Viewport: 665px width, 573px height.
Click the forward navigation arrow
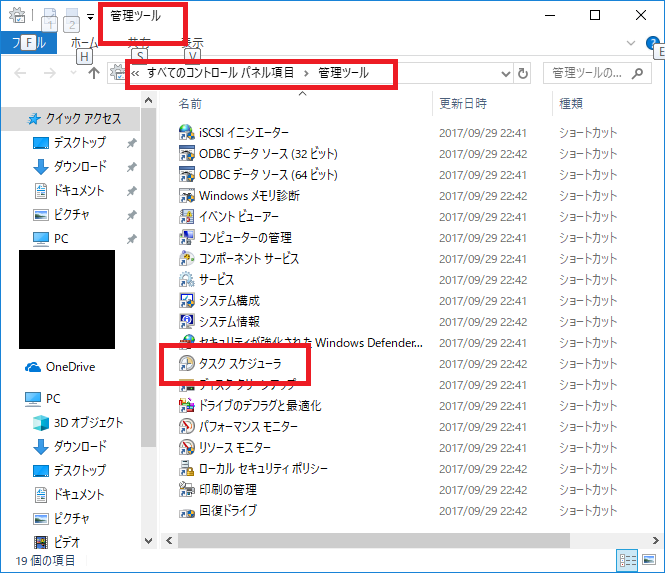(50, 73)
